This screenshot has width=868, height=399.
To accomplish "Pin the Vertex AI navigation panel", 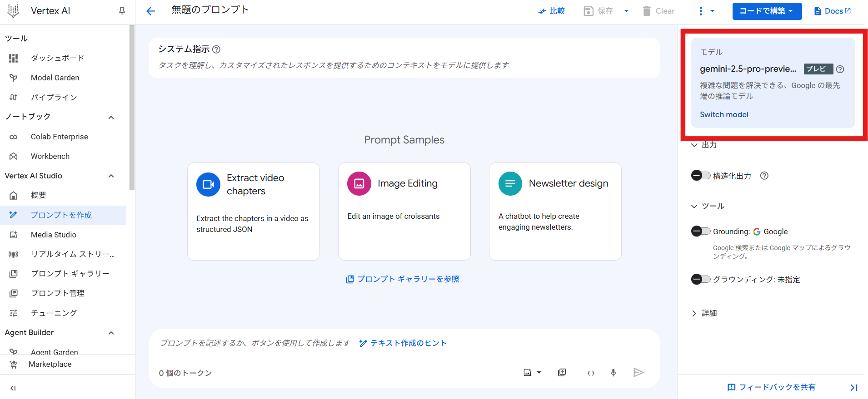I will (122, 11).
